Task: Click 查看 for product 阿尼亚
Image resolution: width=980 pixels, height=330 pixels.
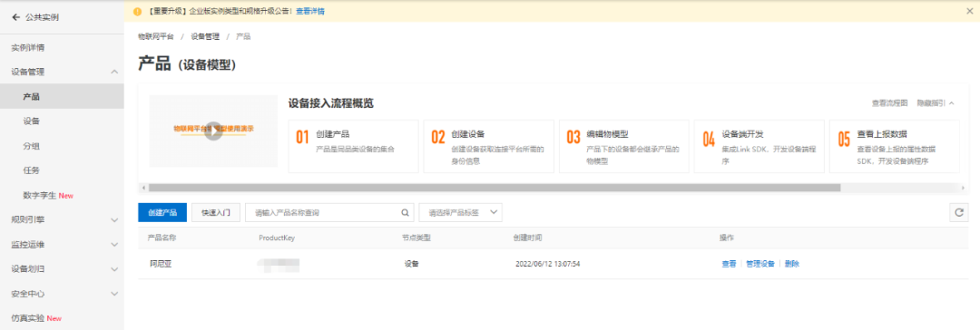Action: pyautogui.click(x=729, y=264)
